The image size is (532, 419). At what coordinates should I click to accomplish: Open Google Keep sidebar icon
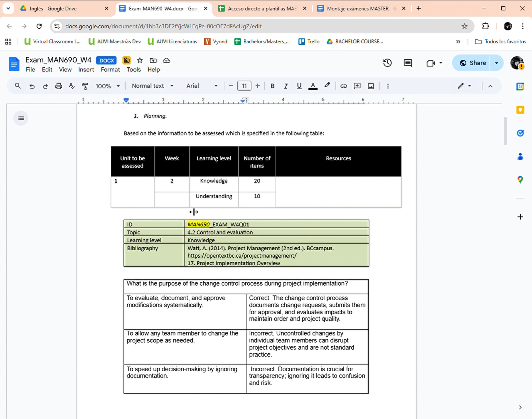(520, 110)
